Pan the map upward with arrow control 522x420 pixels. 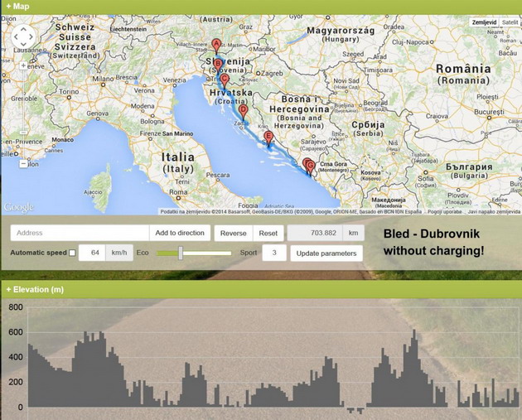click(23, 27)
